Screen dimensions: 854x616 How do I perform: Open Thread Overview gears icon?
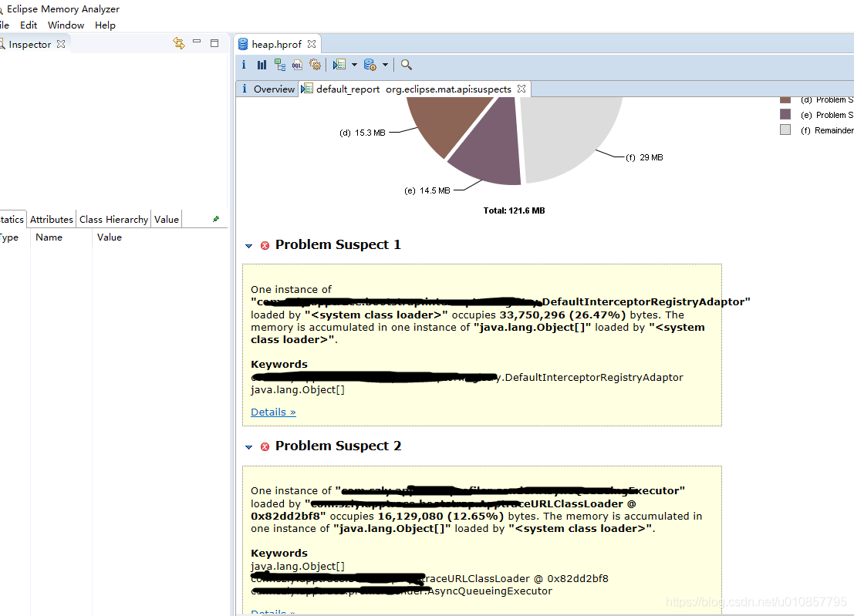pyautogui.click(x=315, y=65)
